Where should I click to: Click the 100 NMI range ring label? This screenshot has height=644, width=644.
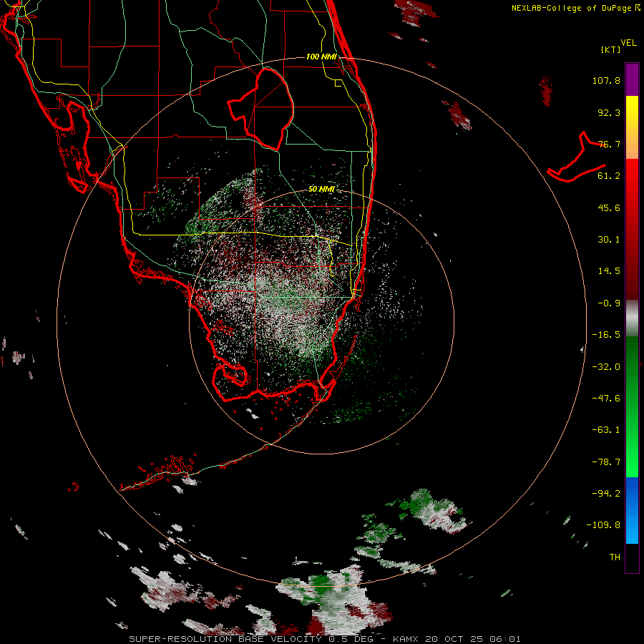(321, 57)
